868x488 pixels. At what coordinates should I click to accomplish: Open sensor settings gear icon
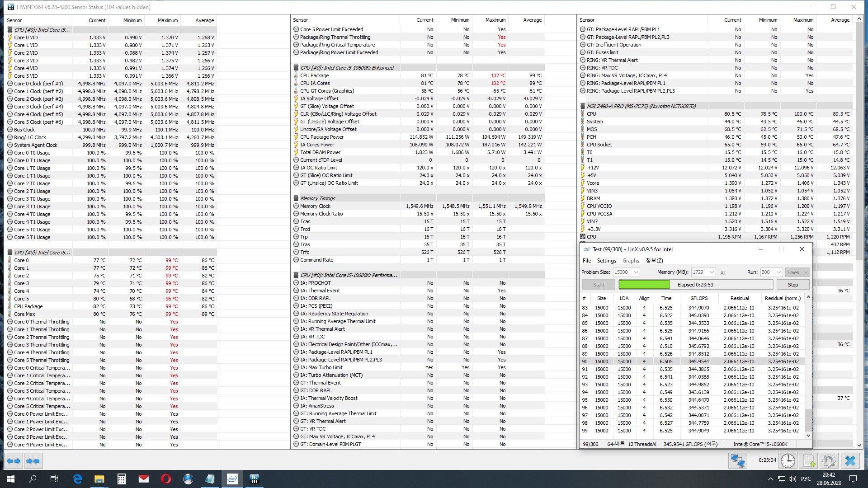click(829, 461)
